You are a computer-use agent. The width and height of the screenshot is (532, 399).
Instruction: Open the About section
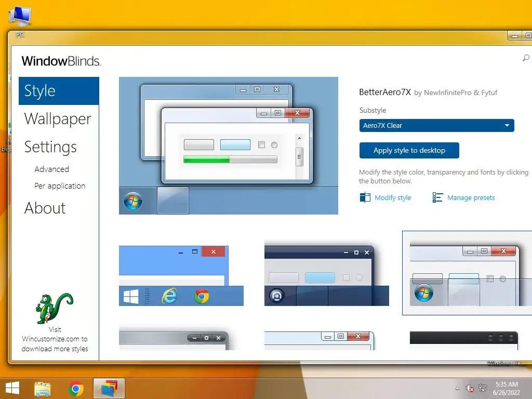tap(45, 208)
